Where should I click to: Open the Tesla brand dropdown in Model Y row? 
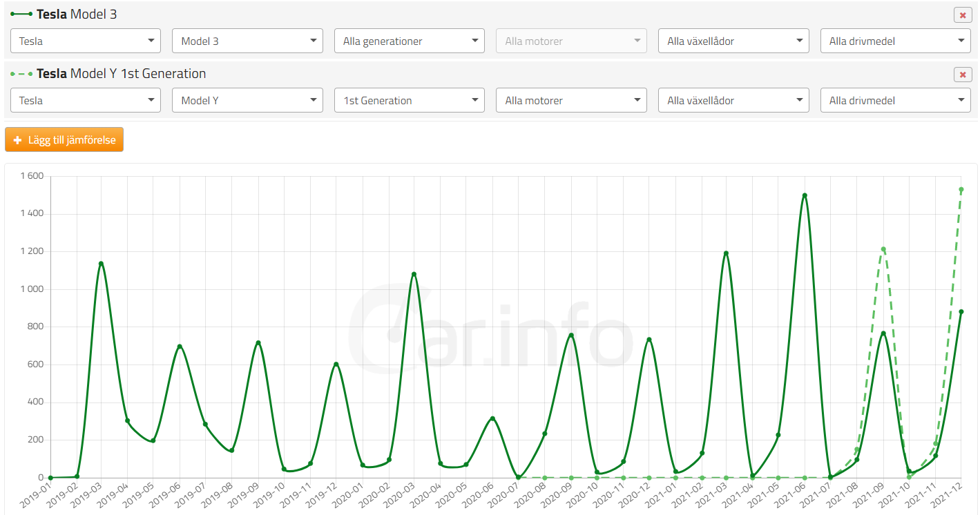pos(86,100)
